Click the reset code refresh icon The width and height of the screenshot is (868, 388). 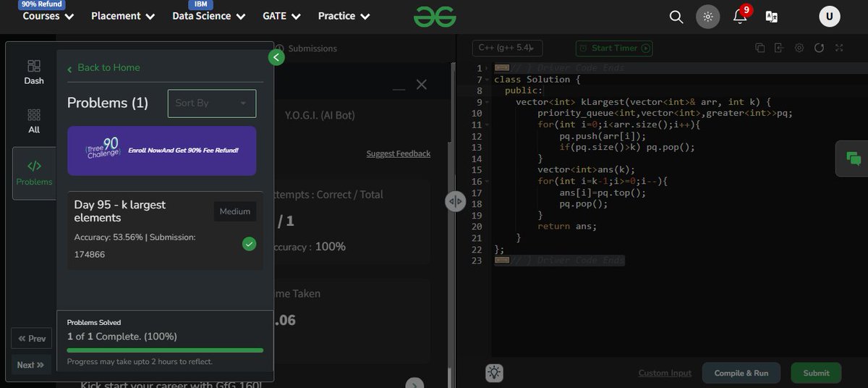coord(819,48)
